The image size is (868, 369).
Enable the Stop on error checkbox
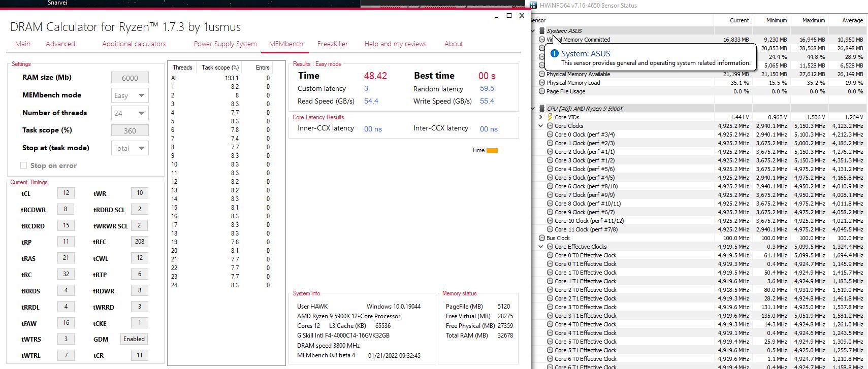[x=23, y=165]
